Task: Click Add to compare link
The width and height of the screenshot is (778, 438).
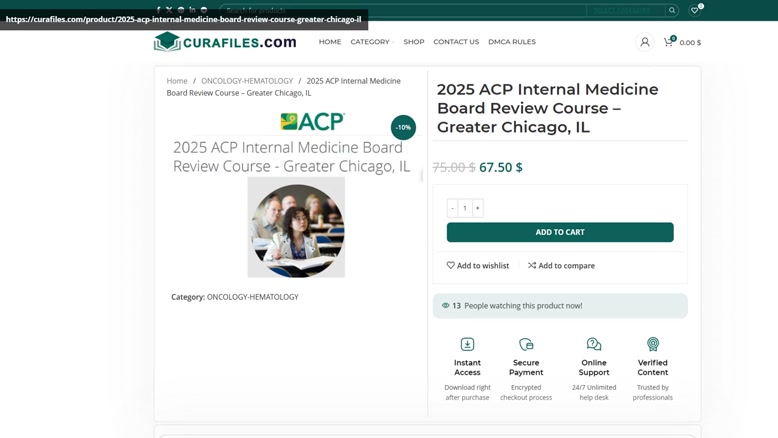Action: pos(561,265)
